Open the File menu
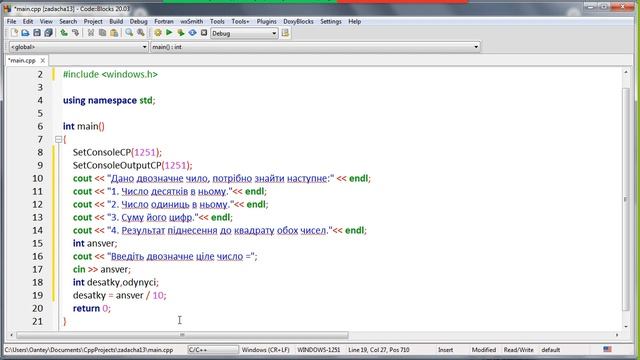This screenshot has width=640, height=360. 11,21
